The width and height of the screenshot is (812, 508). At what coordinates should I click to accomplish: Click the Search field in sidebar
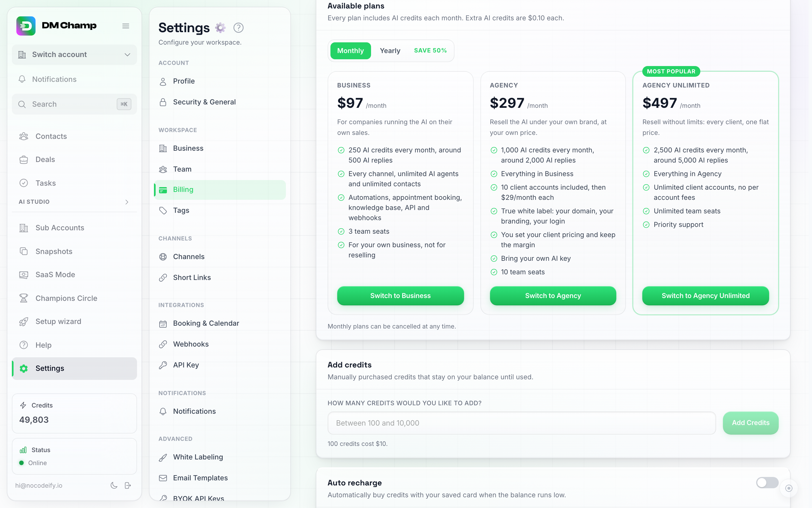(x=74, y=104)
